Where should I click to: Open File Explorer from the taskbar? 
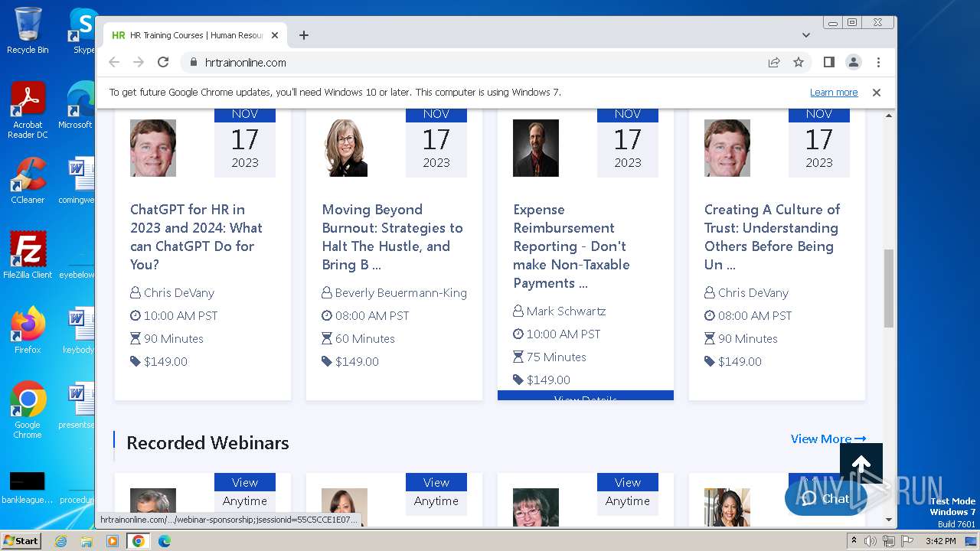(x=87, y=541)
